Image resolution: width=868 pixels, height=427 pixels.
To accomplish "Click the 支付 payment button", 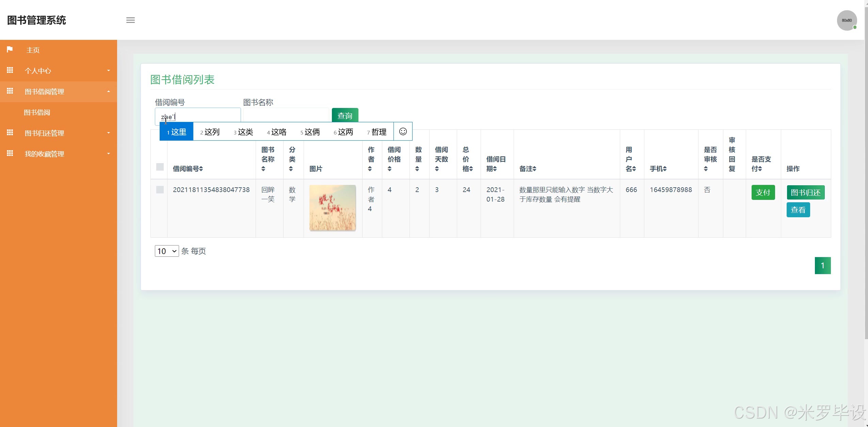I will click(x=763, y=192).
